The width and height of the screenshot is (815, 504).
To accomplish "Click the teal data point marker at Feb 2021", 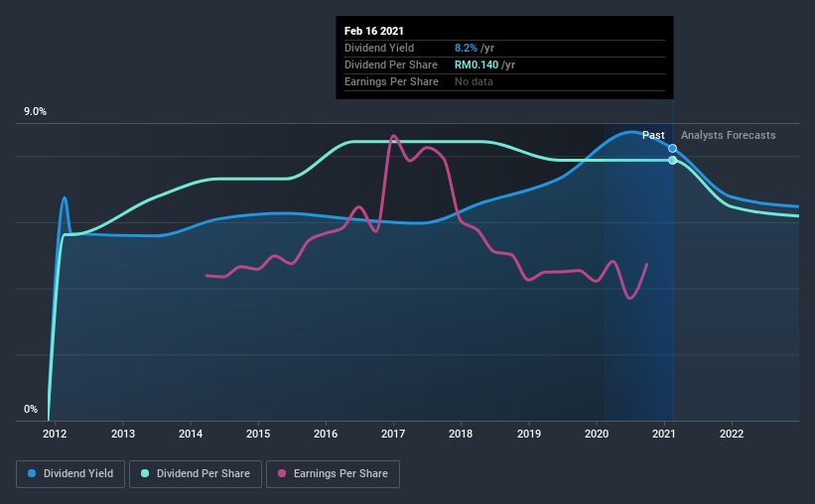I will (673, 160).
